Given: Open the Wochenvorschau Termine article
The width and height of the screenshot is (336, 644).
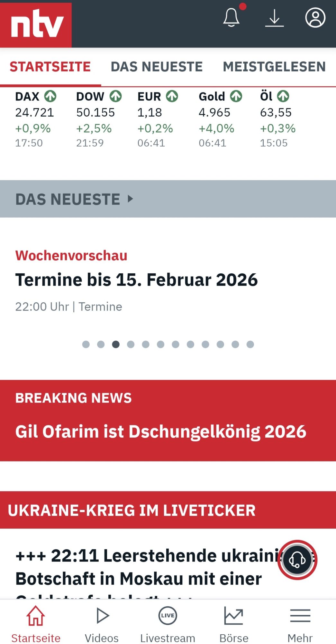Looking at the screenshot, I should (136, 279).
